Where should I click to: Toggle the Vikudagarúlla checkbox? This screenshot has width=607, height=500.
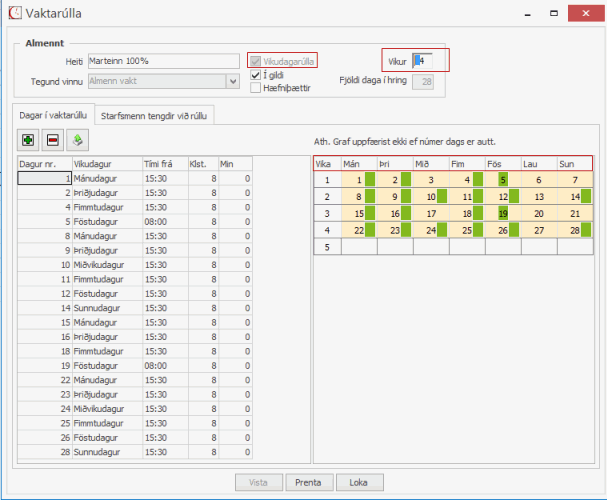click(255, 61)
